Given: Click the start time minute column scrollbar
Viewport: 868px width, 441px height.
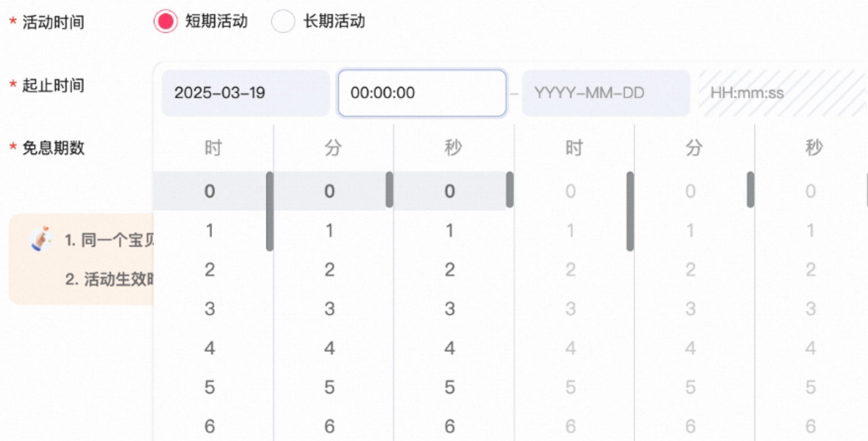Looking at the screenshot, I should tap(390, 190).
